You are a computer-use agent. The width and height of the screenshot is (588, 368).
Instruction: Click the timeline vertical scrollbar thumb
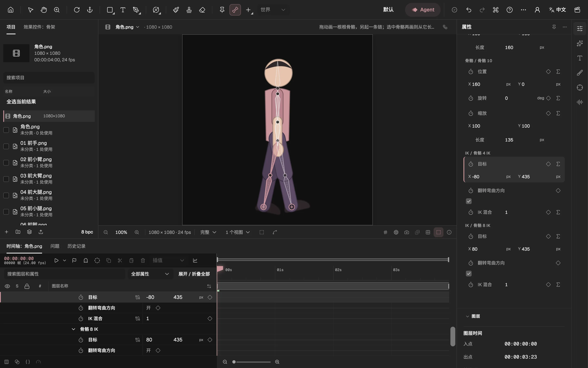(452, 336)
